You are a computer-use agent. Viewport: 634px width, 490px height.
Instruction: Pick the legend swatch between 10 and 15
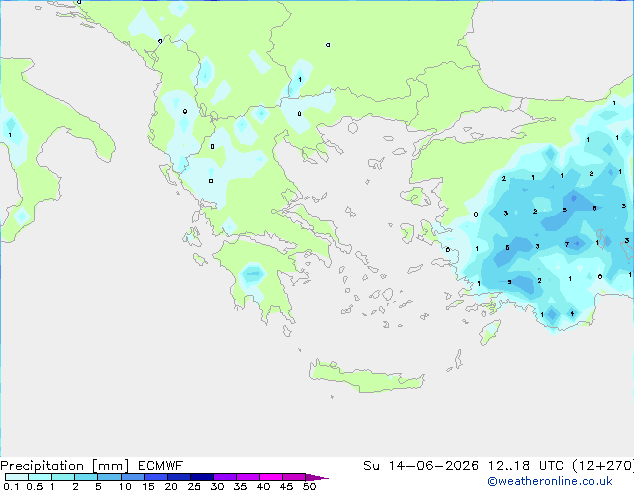pos(132,477)
